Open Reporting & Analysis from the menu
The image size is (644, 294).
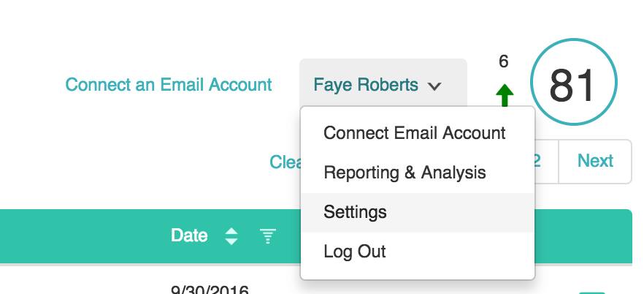tap(405, 173)
